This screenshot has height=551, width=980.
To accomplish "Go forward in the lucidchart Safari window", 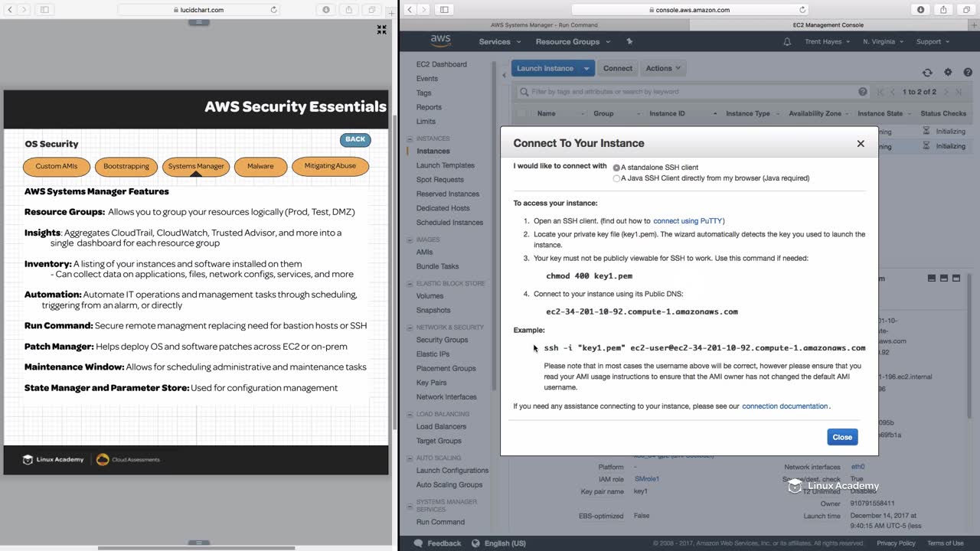I will pyautogui.click(x=23, y=10).
